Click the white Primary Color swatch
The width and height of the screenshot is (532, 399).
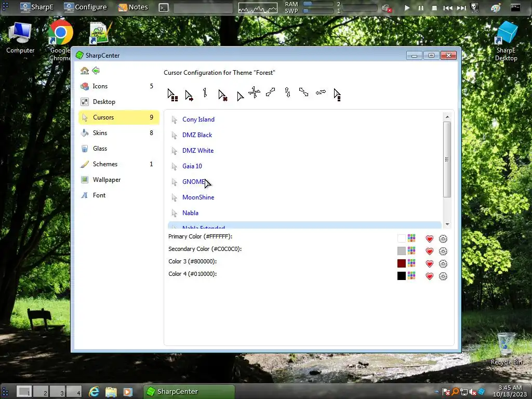point(402,238)
